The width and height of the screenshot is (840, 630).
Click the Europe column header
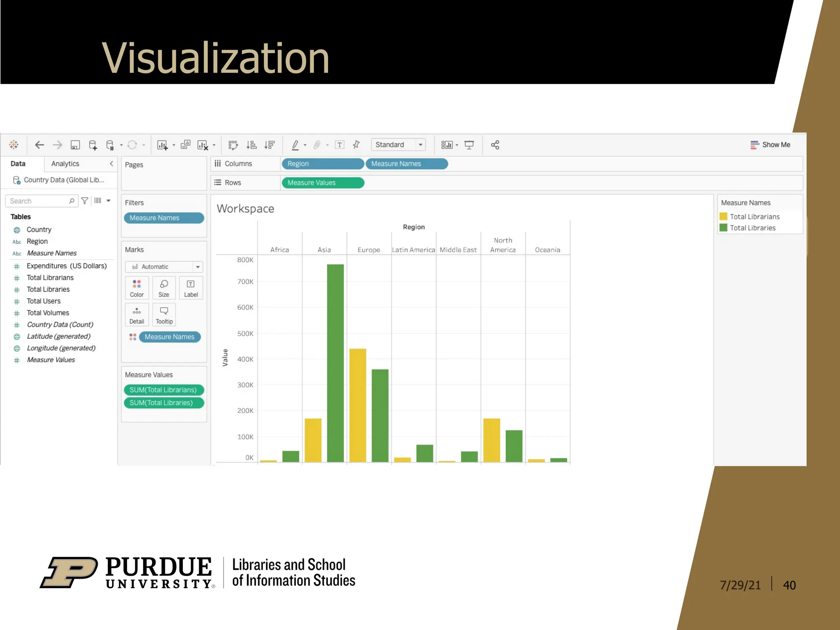[x=369, y=250]
